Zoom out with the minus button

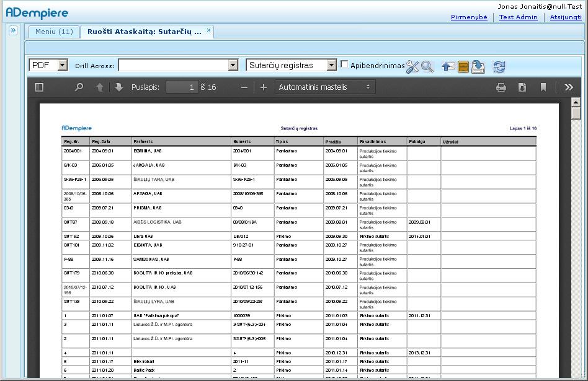(x=244, y=87)
